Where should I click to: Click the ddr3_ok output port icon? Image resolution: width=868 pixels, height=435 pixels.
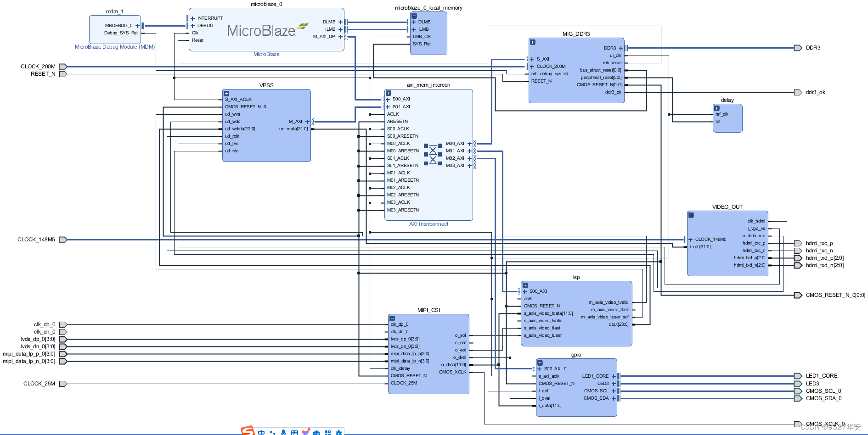pos(798,92)
